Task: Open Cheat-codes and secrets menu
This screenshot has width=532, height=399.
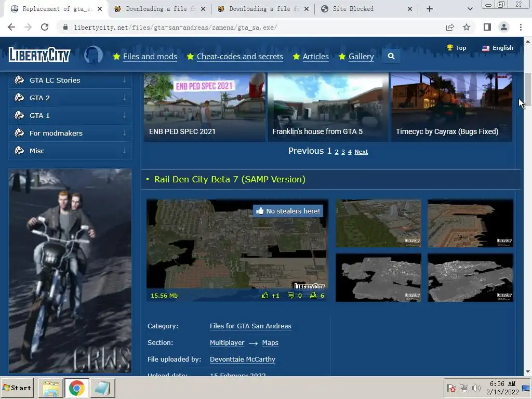Action: tap(240, 56)
